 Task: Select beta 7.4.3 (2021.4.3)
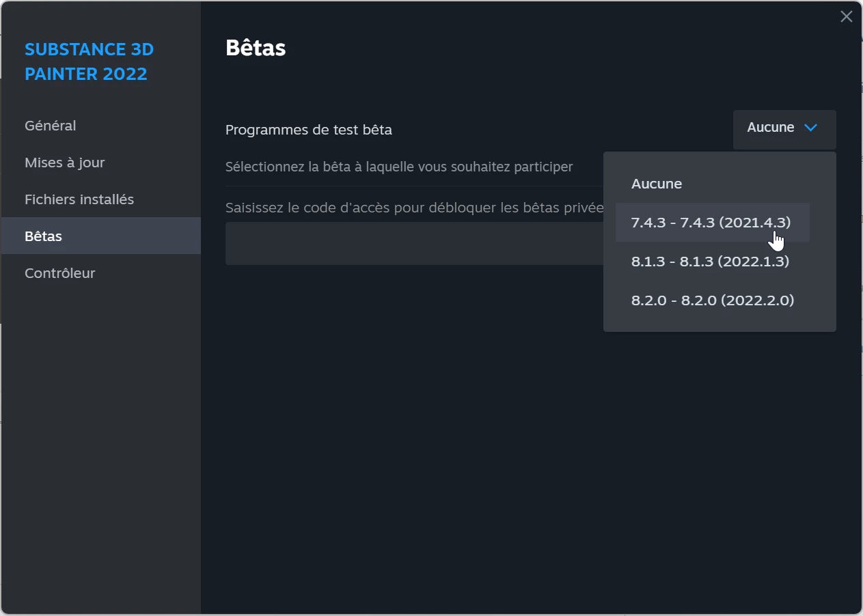click(713, 222)
